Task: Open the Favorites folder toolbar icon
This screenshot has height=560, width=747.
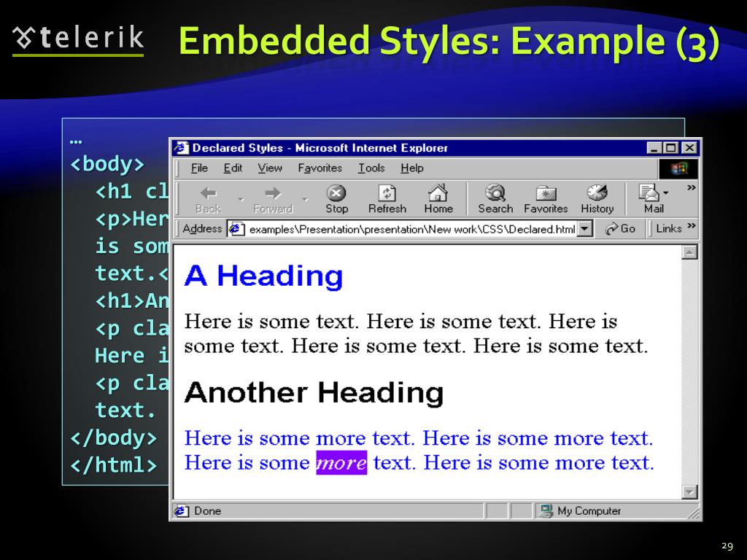Action: tap(546, 194)
